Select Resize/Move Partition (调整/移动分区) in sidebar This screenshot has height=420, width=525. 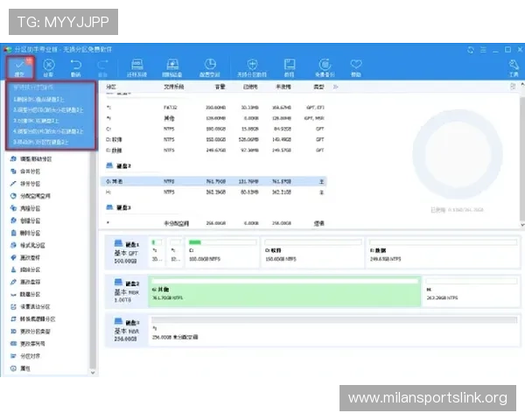point(31,158)
